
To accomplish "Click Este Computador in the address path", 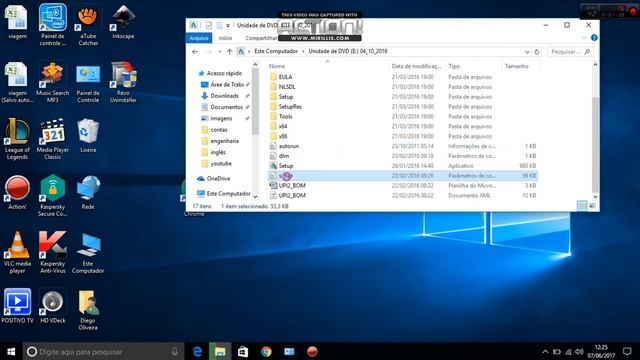I will click(276, 51).
